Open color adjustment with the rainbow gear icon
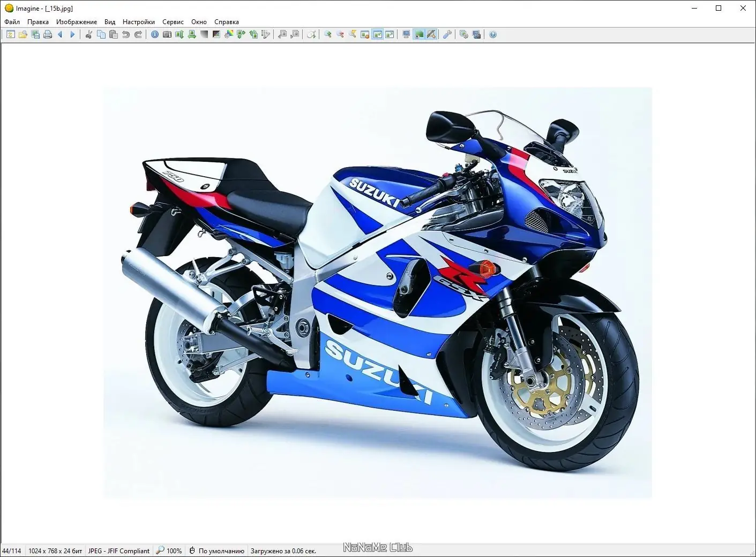This screenshot has height=557, width=756. point(229,35)
